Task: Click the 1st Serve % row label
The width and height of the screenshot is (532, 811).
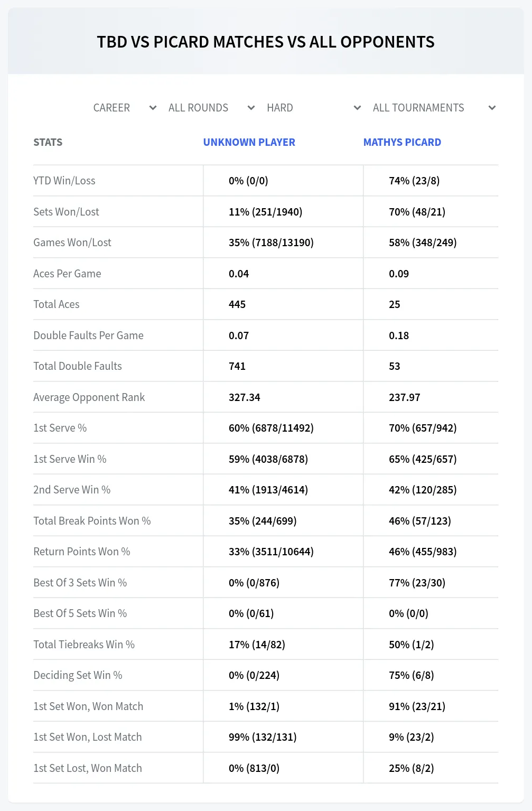Action: click(60, 428)
